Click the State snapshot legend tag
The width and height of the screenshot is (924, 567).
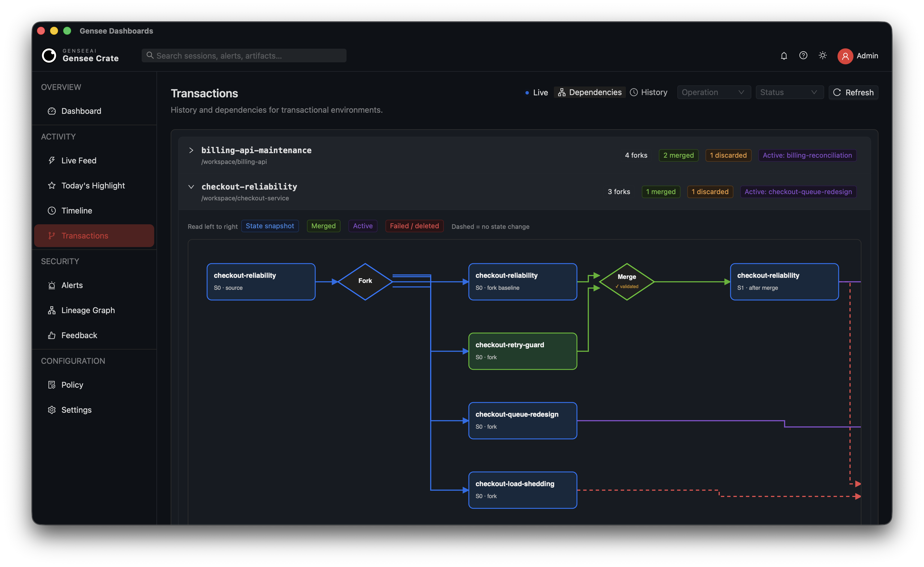coord(270,226)
